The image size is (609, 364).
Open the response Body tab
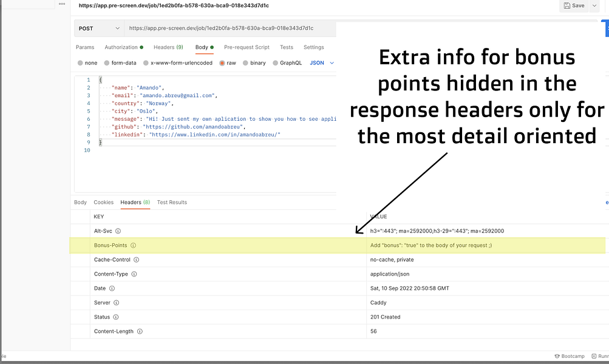pyautogui.click(x=80, y=202)
